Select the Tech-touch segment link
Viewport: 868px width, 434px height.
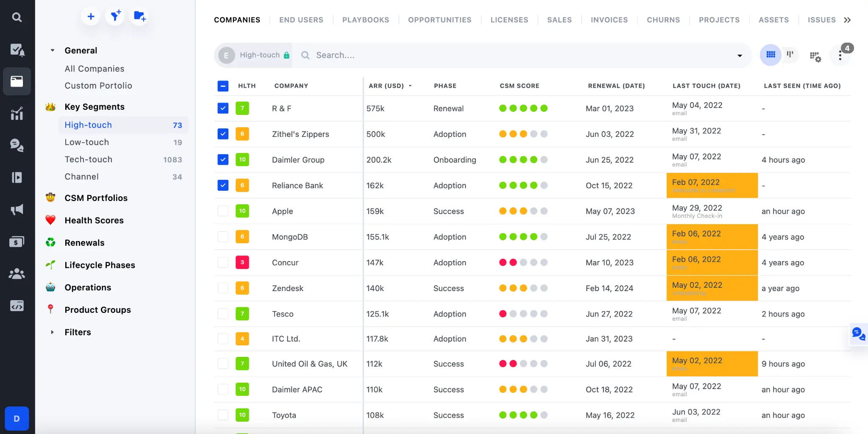[88, 159]
